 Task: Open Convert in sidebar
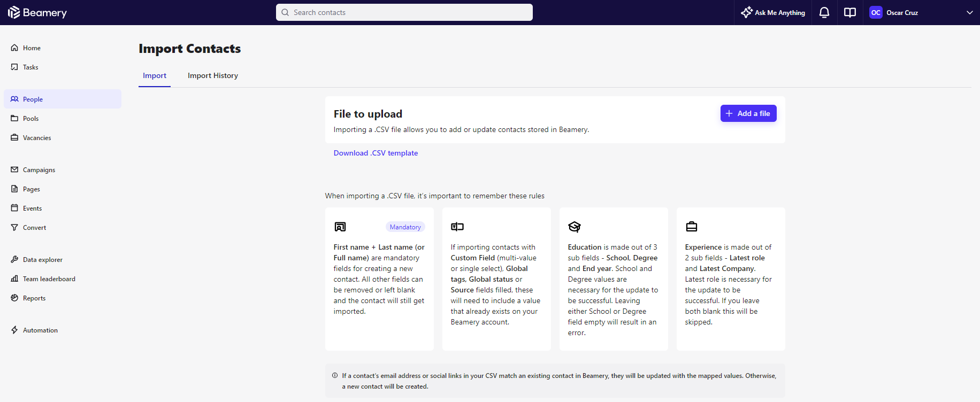pos(63,227)
